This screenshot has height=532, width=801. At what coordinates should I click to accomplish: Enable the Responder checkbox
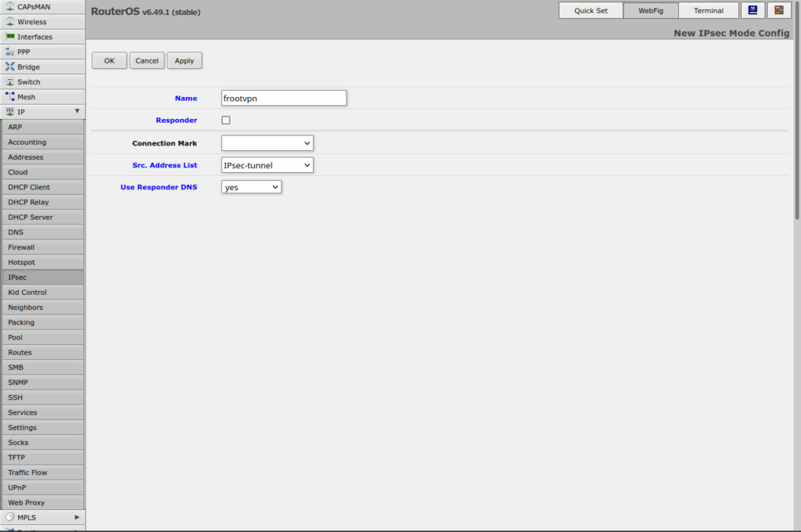click(226, 120)
